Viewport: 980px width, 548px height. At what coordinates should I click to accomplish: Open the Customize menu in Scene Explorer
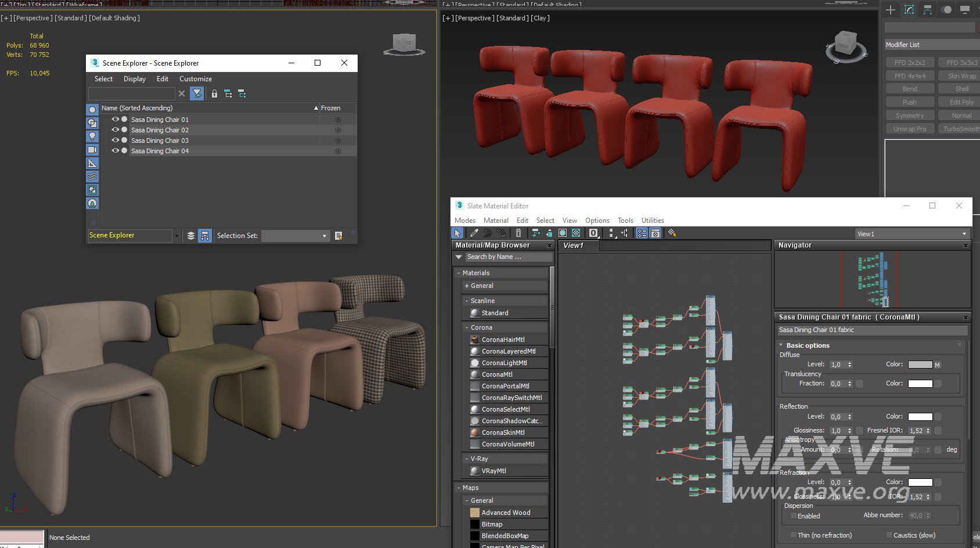pos(195,79)
